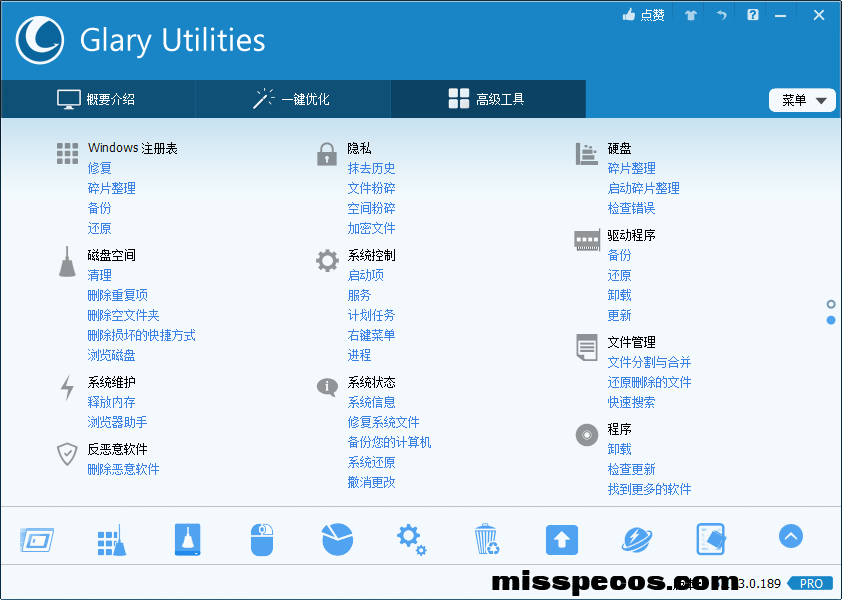Open the 菜单 dropdown

pyautogui.click(x=802, y=100)
